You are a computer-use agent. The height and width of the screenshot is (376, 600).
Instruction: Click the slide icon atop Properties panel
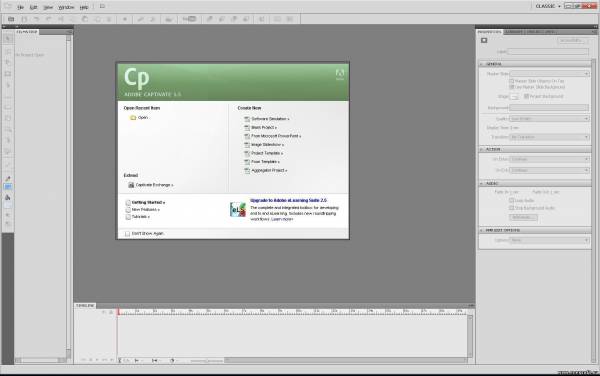(484, 41)
